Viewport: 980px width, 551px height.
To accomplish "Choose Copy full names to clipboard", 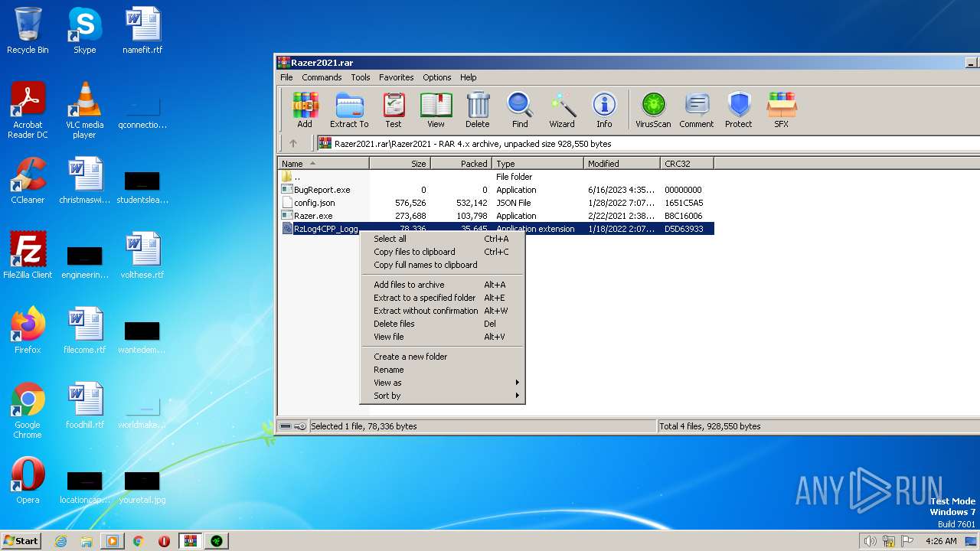I will point(443,265).
